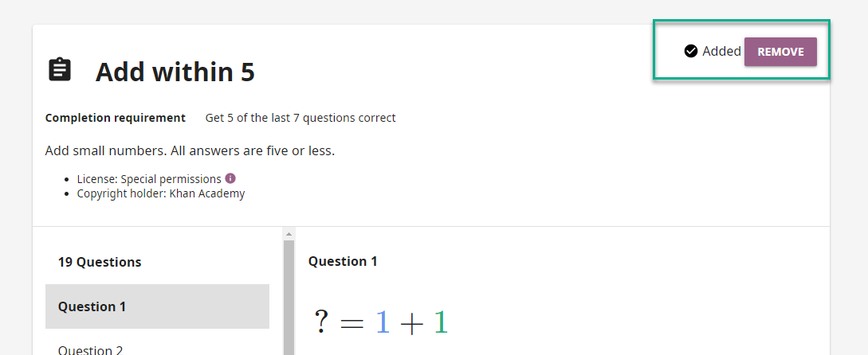868x355 pixels.
Task: Click the green number 1
Action: (x=440, y=322)
